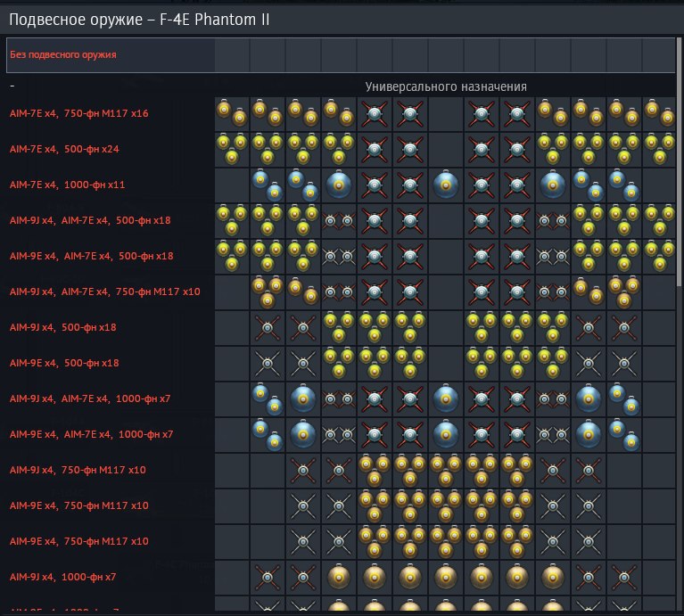The width and height of the screenshot is (684, 616).
Task: Click last triple-bomb icon in AIM-7E x4, 500-фн x24 row
Action: click(x=660, y=149)
